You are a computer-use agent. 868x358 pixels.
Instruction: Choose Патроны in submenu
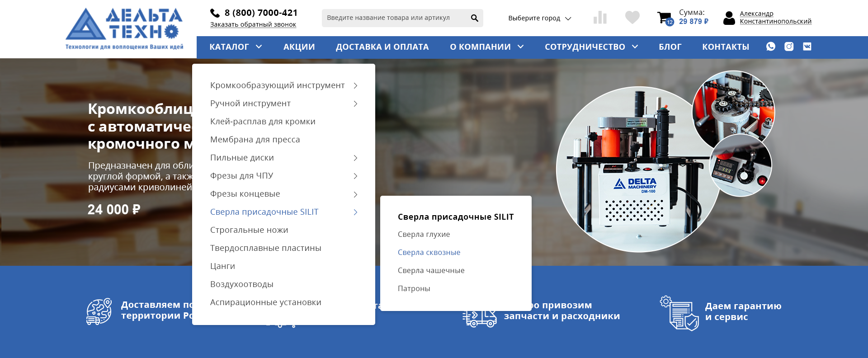coord(414,289)
